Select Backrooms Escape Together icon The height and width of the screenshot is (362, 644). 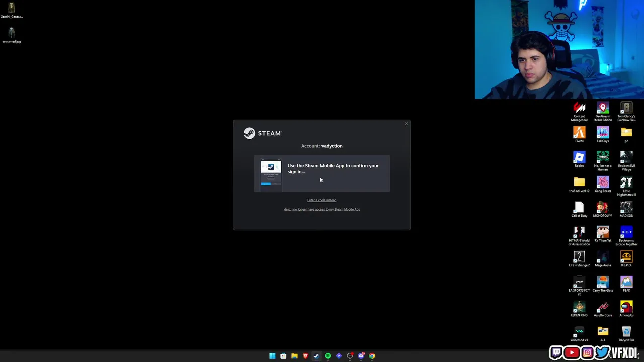point(626,236)
